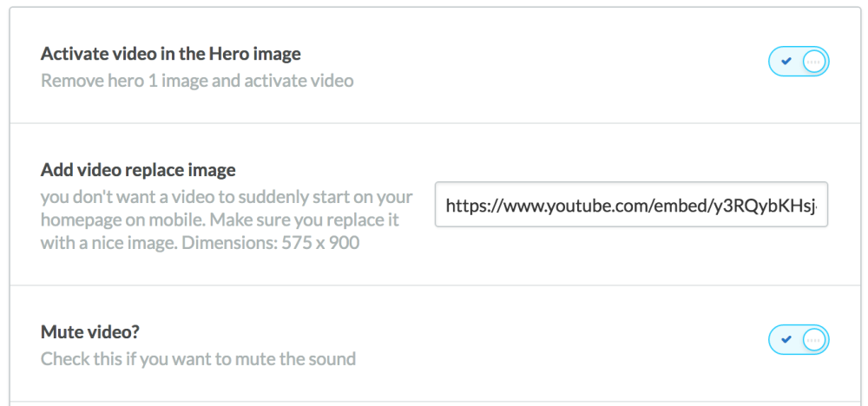This screenshot has width=868, height=406.
Task: Place cursor at "https://" in the URL field
Action: pos(468,206)
